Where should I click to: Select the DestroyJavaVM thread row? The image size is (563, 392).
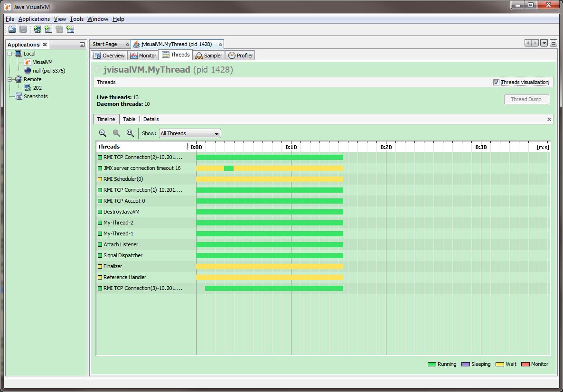323,212
